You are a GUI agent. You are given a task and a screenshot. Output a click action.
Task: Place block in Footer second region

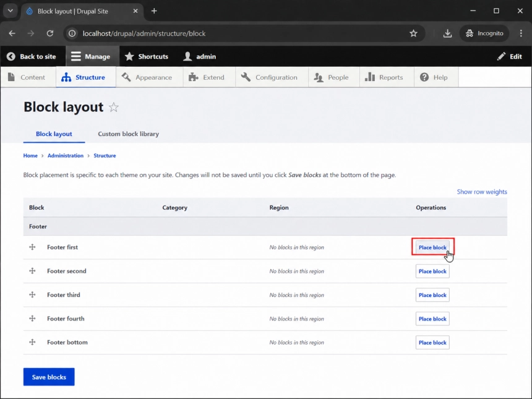[432, 271]
